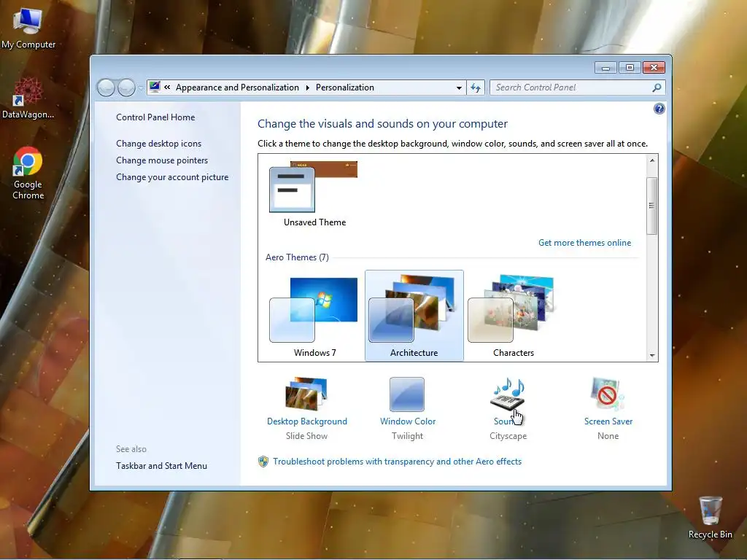Click the Help question mark icon
Image resolution: width=747 pixels, height=560 pixels.
[659, 109]
